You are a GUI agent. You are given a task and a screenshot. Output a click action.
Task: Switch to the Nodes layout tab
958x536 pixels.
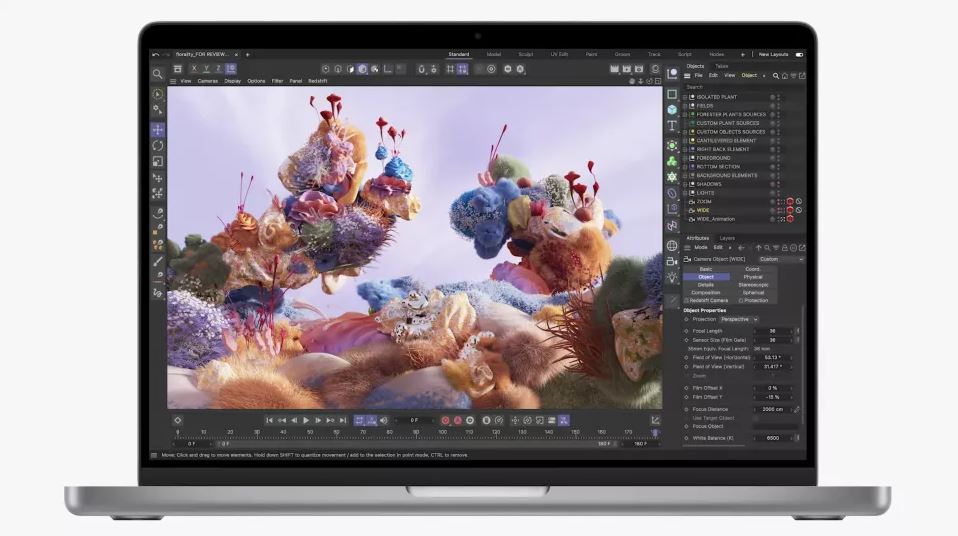tap(717, 54)
